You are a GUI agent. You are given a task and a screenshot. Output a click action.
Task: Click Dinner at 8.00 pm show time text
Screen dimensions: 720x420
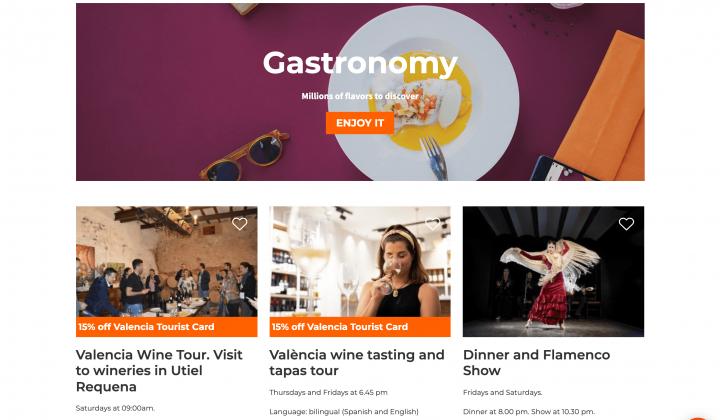[529, 412]
